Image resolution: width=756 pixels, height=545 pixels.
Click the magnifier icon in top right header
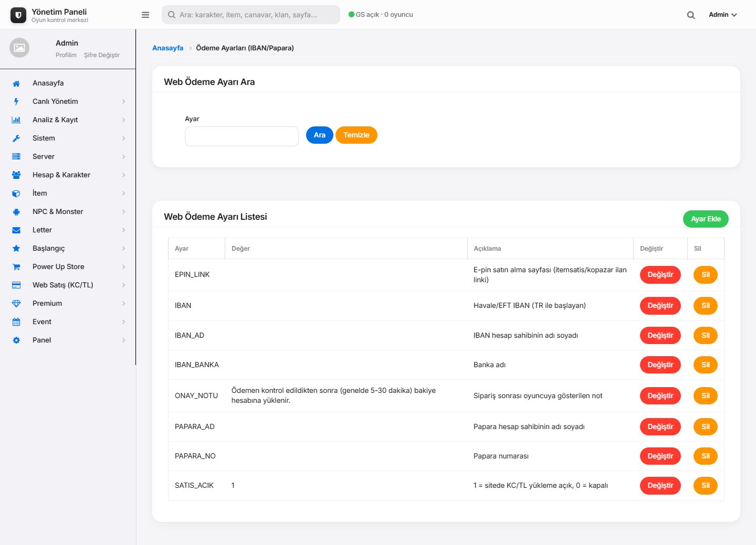691,15
